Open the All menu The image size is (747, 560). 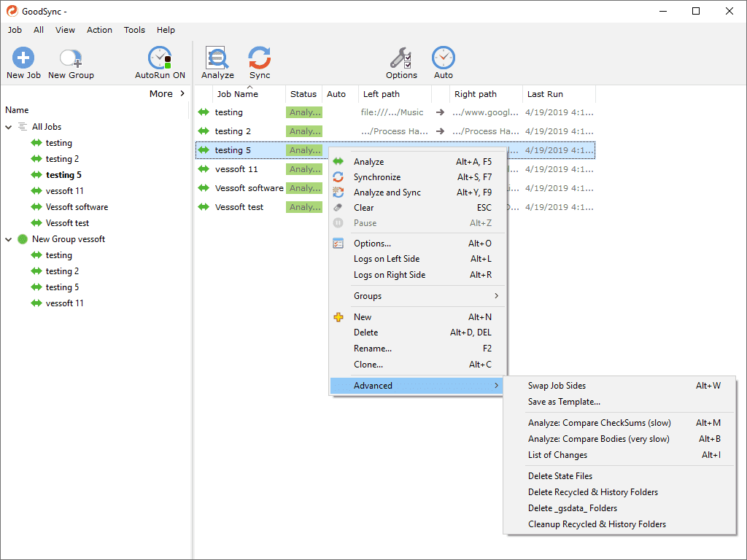(39, 30)
